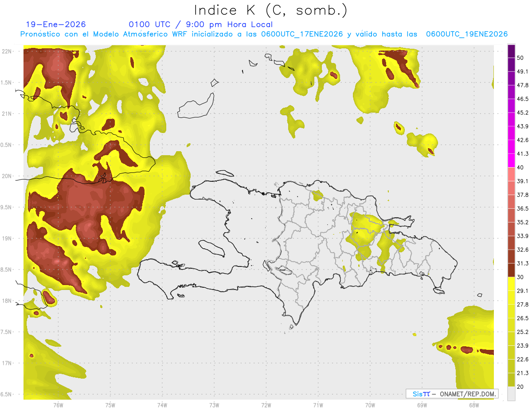
Task: Click the color scale value '41.3'
Action: point(523,154)
